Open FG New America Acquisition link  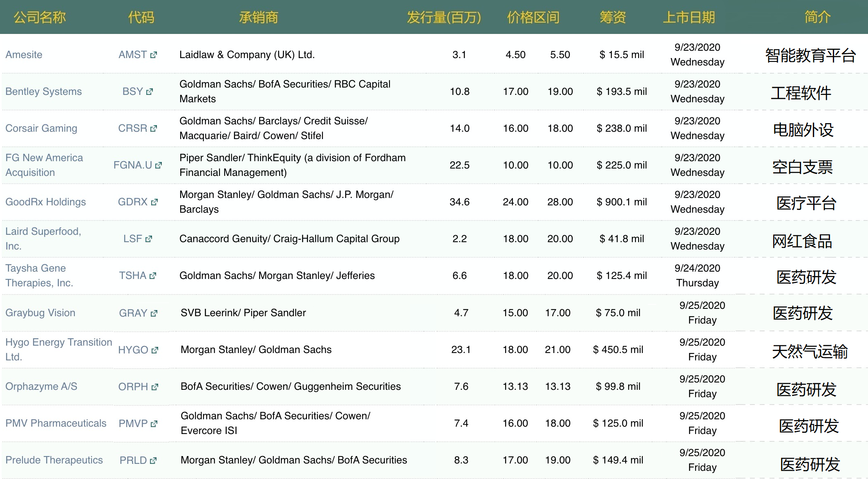[44, 165]
